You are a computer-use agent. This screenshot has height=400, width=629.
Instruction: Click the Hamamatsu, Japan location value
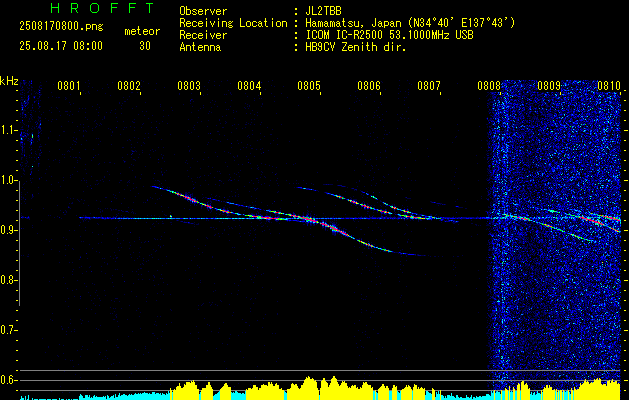410,23
